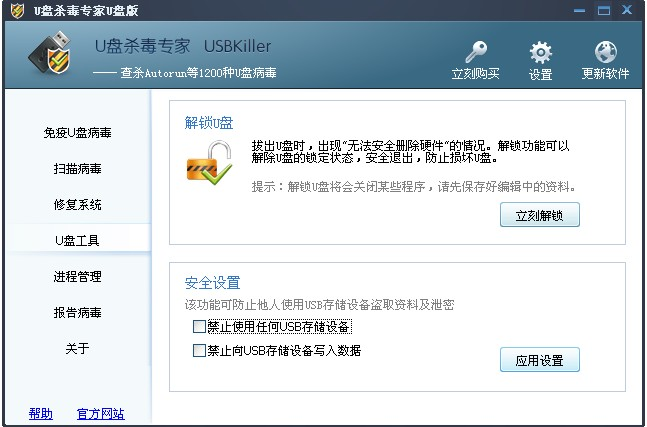Open the 帮助 link

[x=41, y=413]
